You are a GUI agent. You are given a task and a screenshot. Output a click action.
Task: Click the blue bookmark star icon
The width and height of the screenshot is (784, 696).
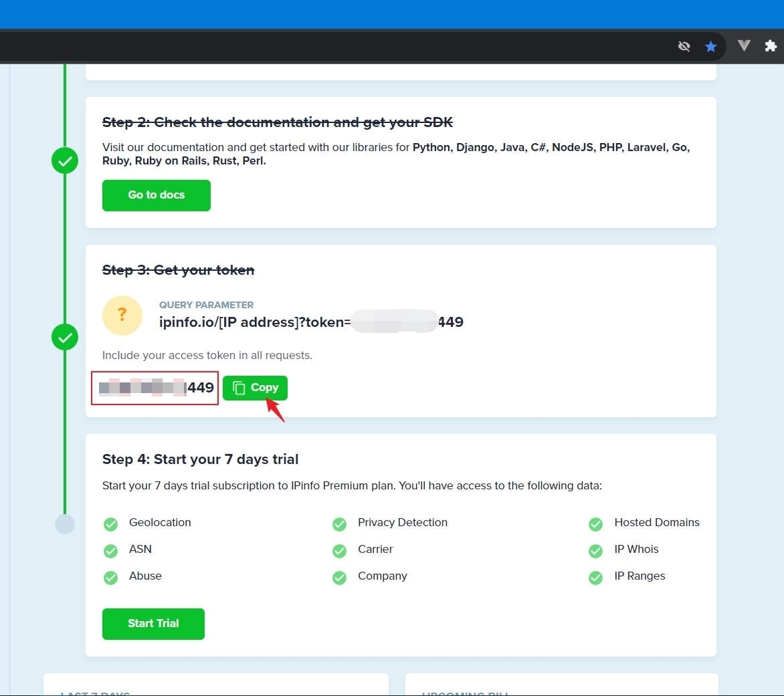pos(710,46)
